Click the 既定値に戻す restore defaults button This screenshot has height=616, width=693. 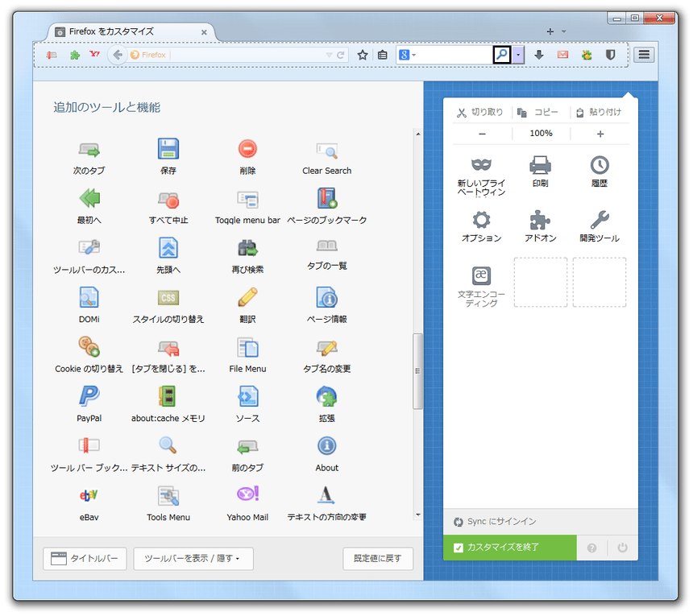(x=378, y=559)
